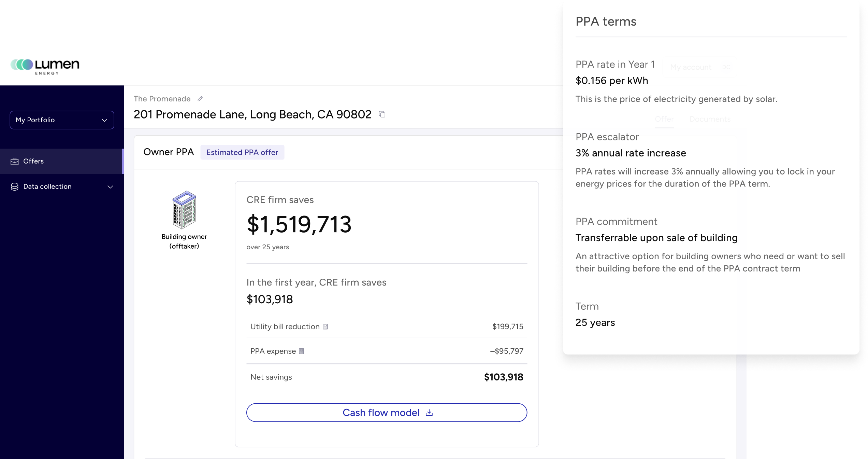Image resolution: width=868 pixels, height=459 pixels.
Task: Click the Offers briefcase icon
Action: [15, 161]
